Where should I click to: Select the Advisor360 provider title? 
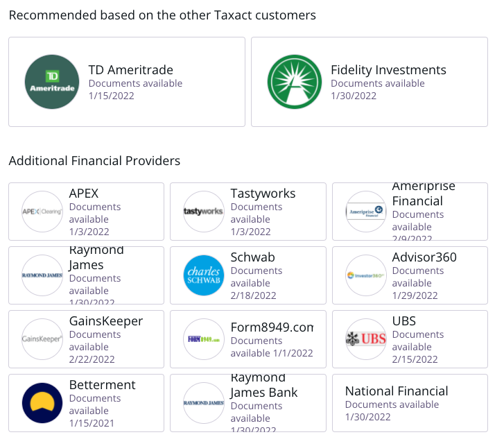424,257
